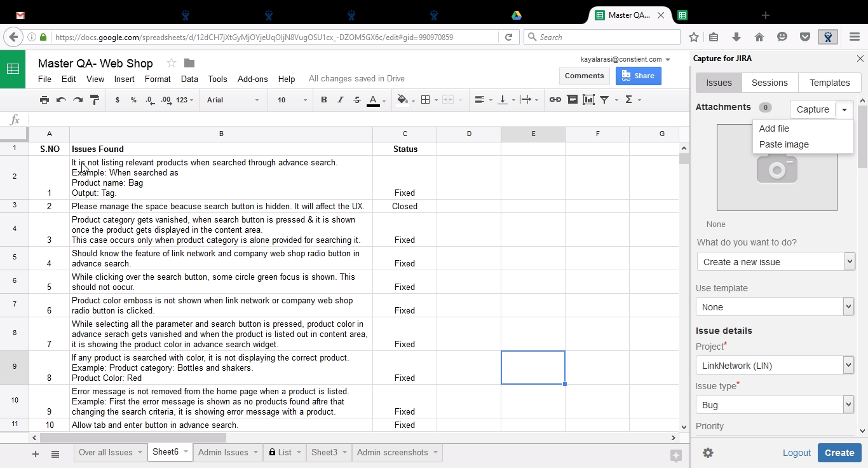Open the Use template dropdown

775,306
